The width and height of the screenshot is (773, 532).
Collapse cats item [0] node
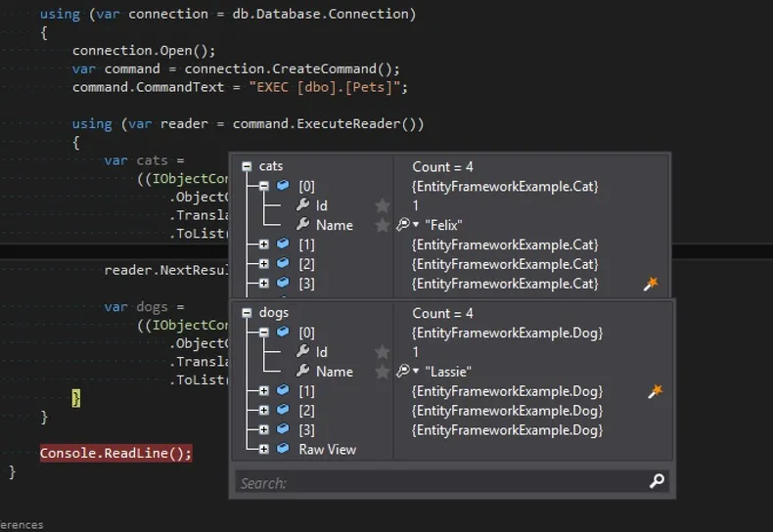264,186
